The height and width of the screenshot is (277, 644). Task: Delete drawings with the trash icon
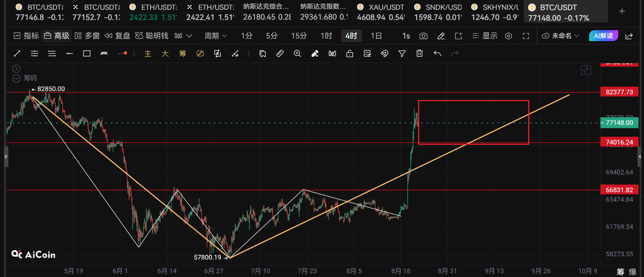coord(420,53)
